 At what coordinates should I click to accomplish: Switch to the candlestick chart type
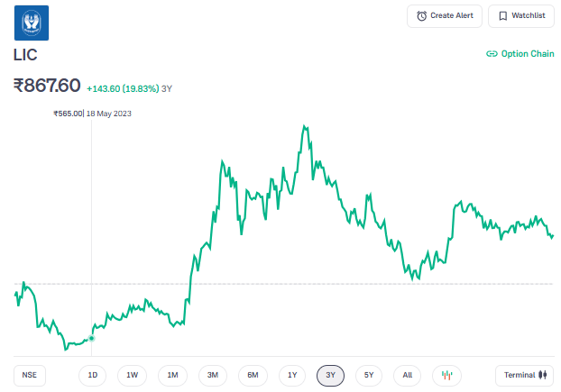coord(446,375)
